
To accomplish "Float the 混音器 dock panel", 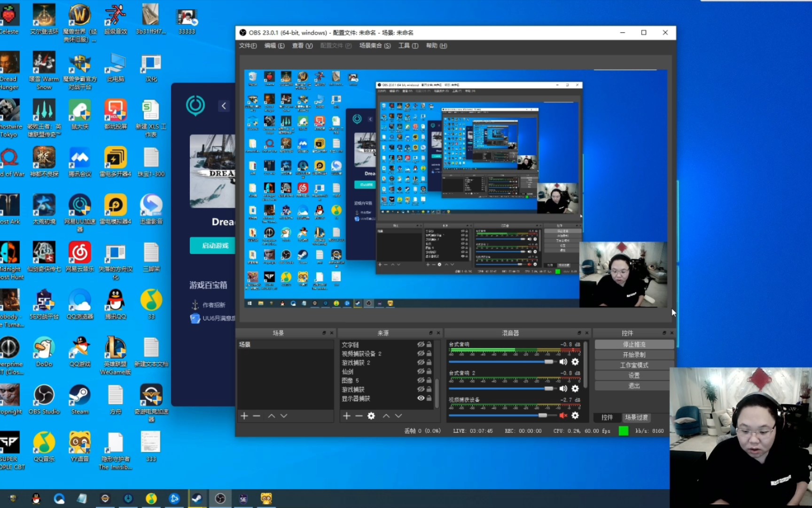I will pos(579,333).
